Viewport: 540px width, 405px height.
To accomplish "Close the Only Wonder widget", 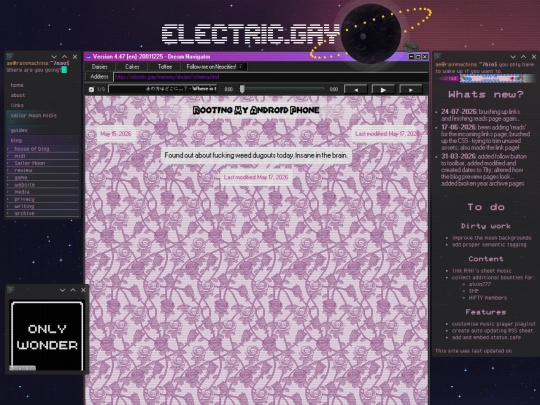I will 83,290.
